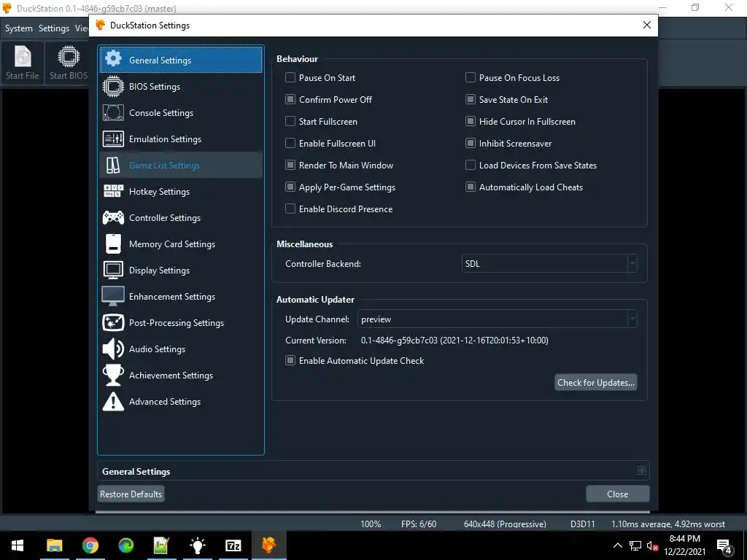Open 7-Zip from the taskbar
Viewport: 747px width, 560px height.
(x=233, y=545)
